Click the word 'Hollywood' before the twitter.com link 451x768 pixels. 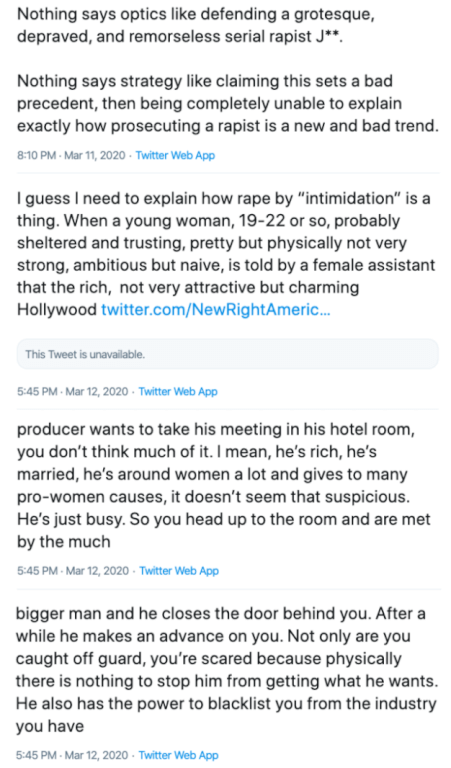click(57, 310)
